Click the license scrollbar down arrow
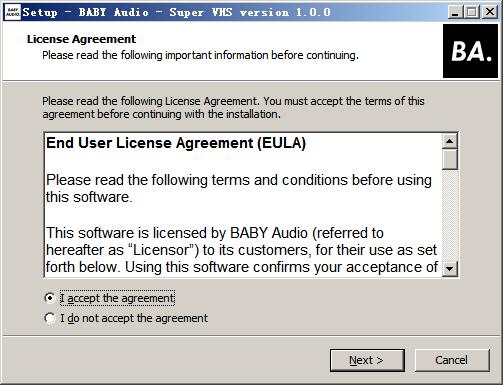This screenshot has width=503, height=385. point(450,268)
